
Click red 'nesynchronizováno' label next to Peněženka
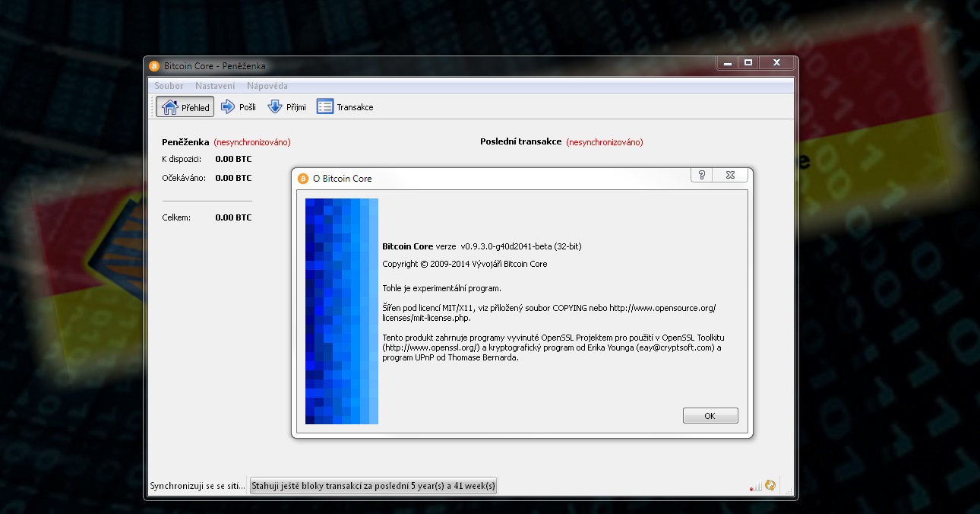point(252,142)
